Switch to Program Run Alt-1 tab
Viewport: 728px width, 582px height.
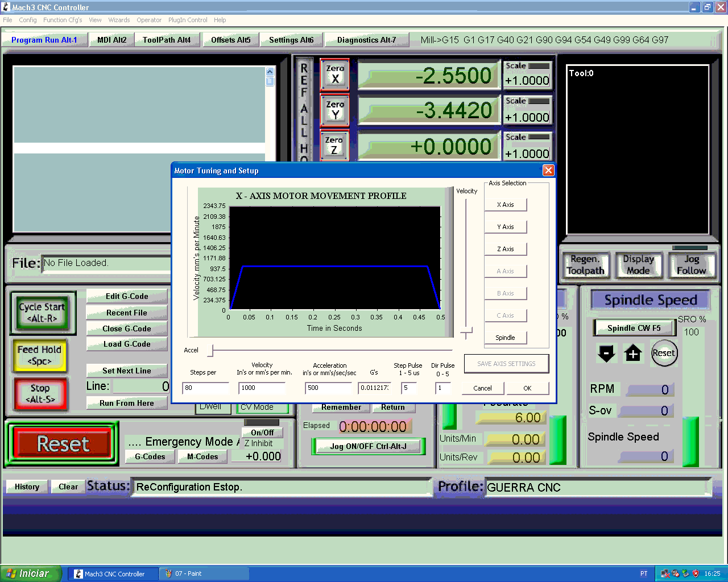44,40
